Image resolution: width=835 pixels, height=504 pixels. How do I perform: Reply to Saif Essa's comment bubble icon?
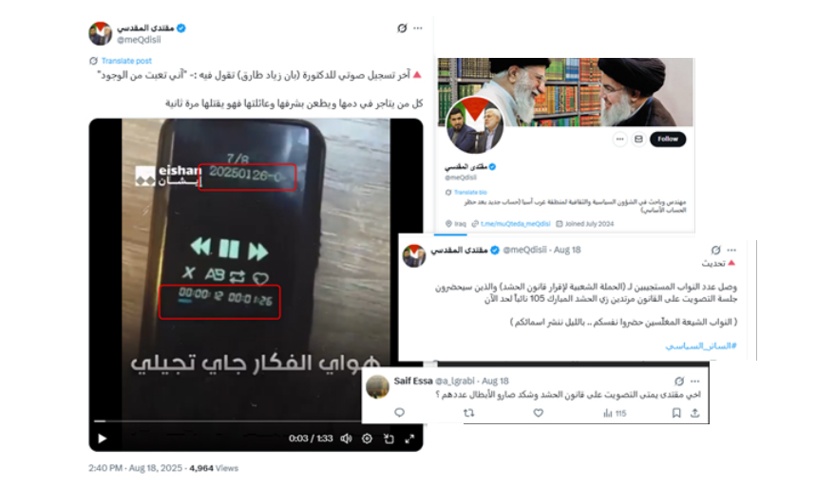pyautogui.click(x=399, y=413)
